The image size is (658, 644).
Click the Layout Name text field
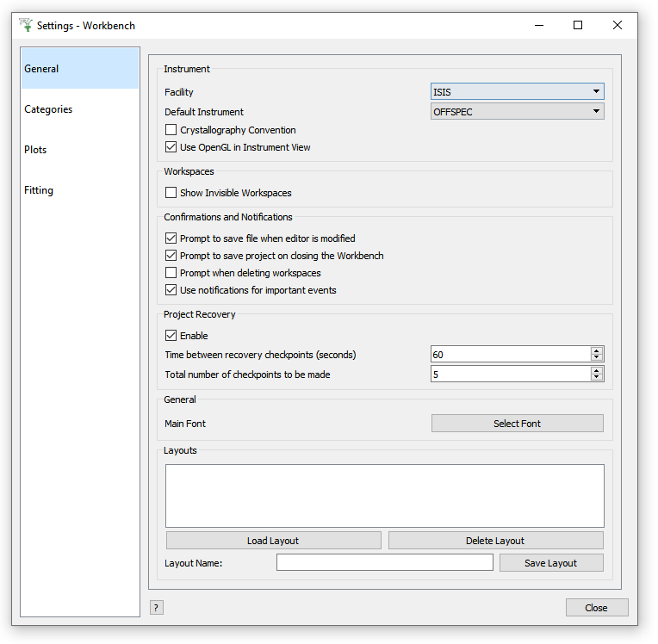pyautogui.click(x=384, y=563)
